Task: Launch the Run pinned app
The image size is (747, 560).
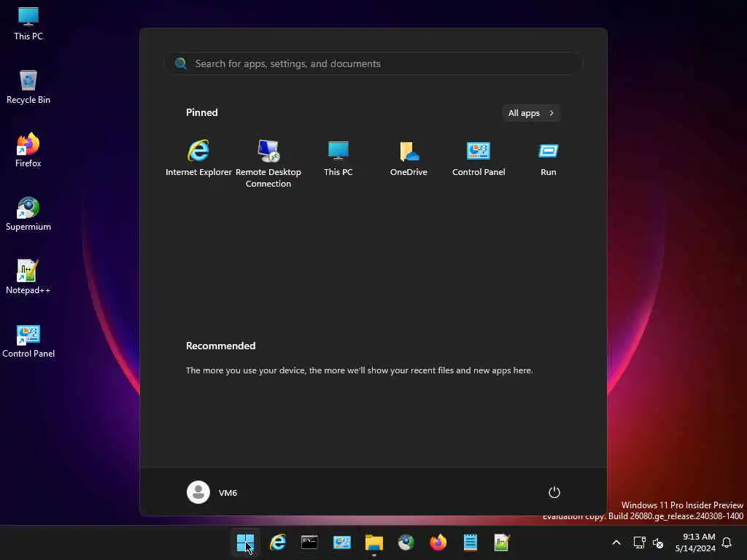Action: (x=549, y=158)
